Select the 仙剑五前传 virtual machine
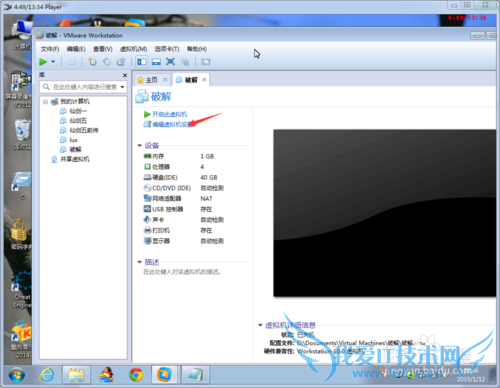The width and height of the screenshot is (500, 388). click(x=84, y=130)
